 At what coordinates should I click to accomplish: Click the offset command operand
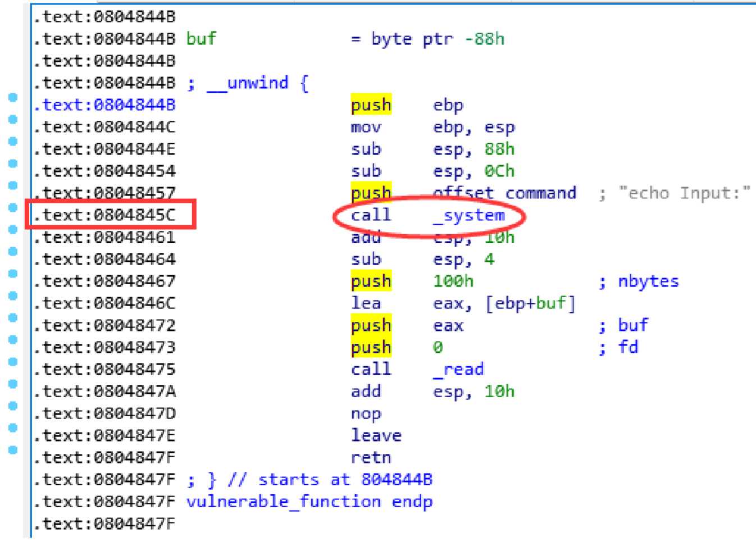(504, 193)
